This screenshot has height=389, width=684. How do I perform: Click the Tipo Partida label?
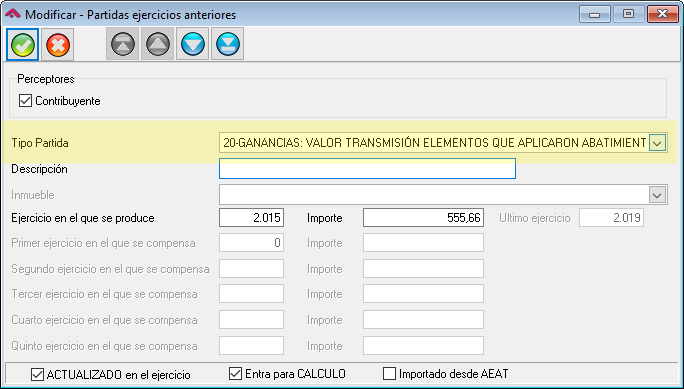point(40,143)
